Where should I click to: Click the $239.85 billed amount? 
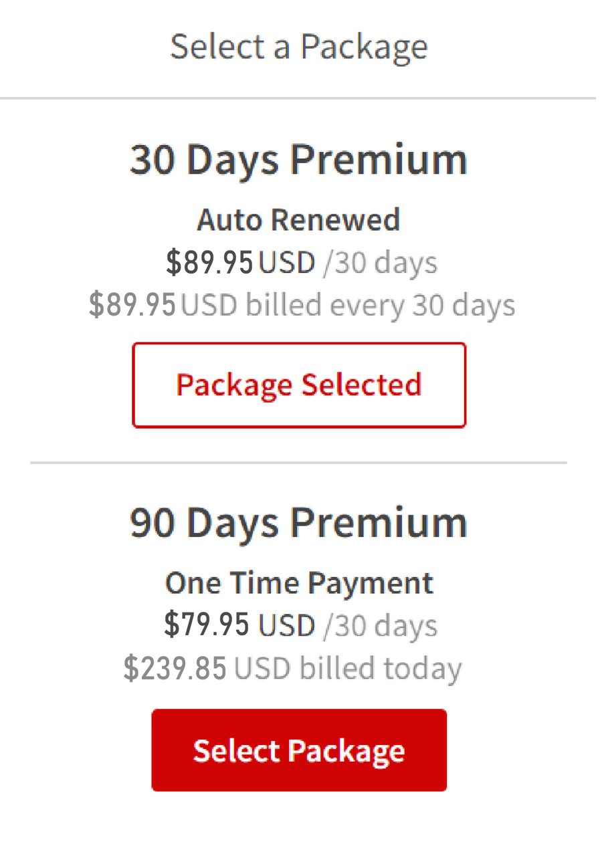pos(175,668)
